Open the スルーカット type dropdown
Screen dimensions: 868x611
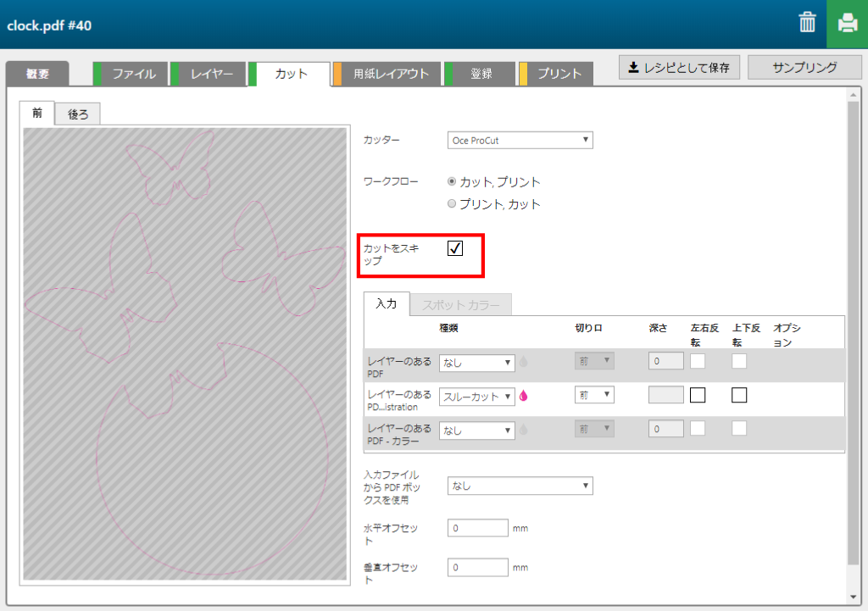[x=476, y=397]
